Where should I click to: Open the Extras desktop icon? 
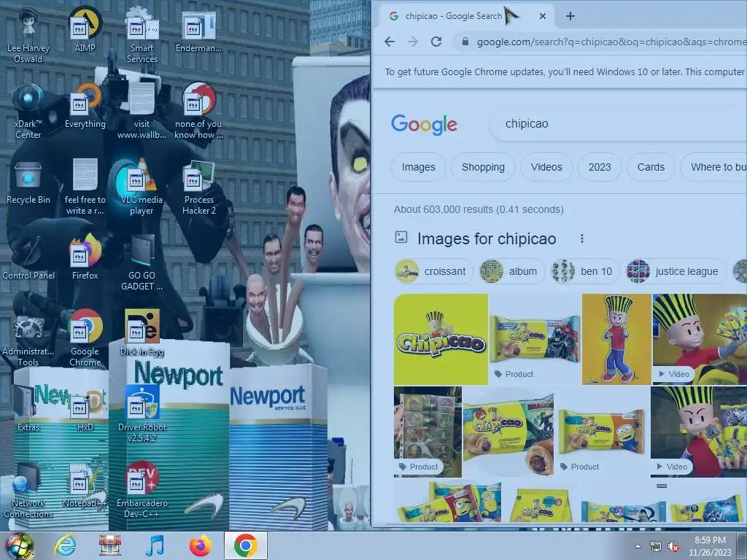[x=28, y=408]
